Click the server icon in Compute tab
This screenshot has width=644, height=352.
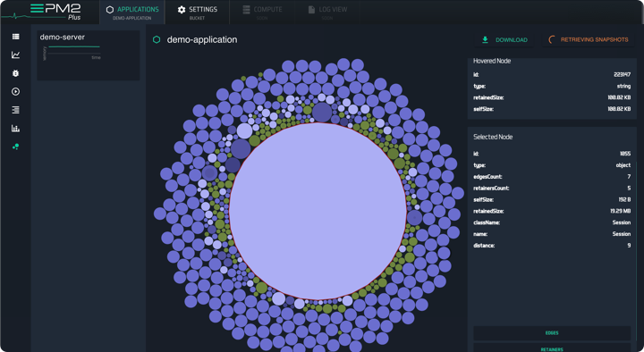246,10
